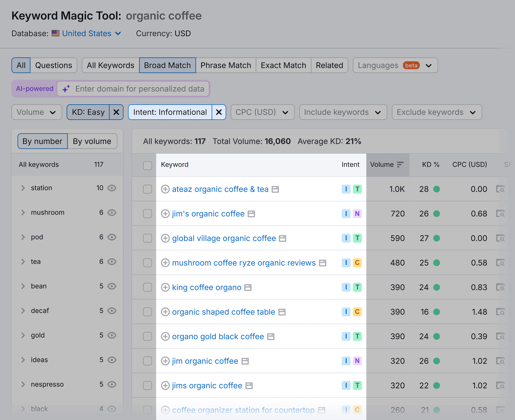
Task: Open the Languages beta dropdown
Action: pos(395,65)
